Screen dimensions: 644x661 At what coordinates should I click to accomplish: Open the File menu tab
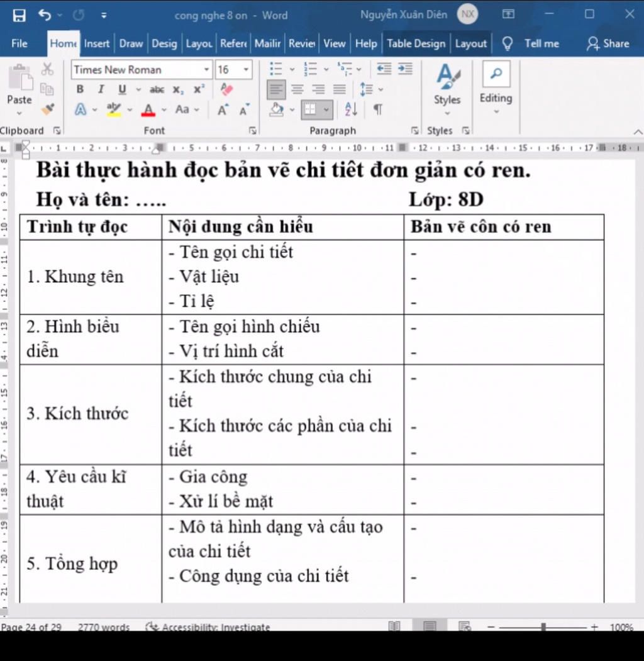[x=19, y=43]
